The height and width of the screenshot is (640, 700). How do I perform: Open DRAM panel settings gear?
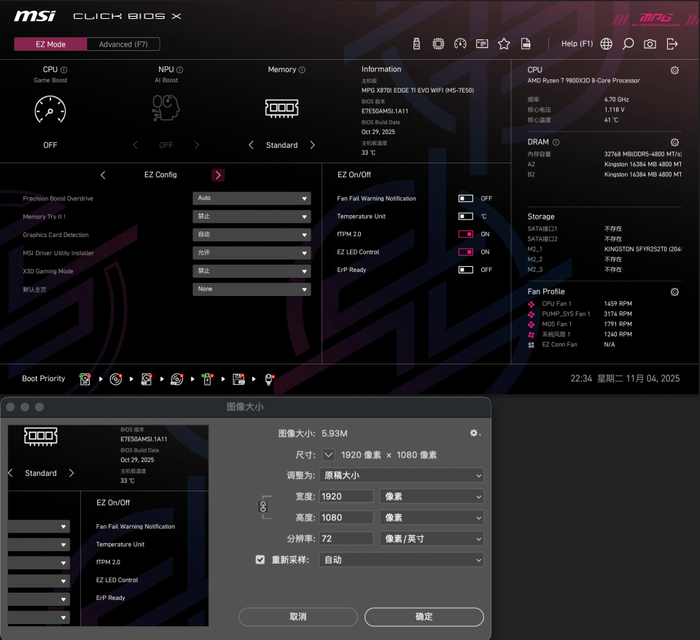[675, 142]
